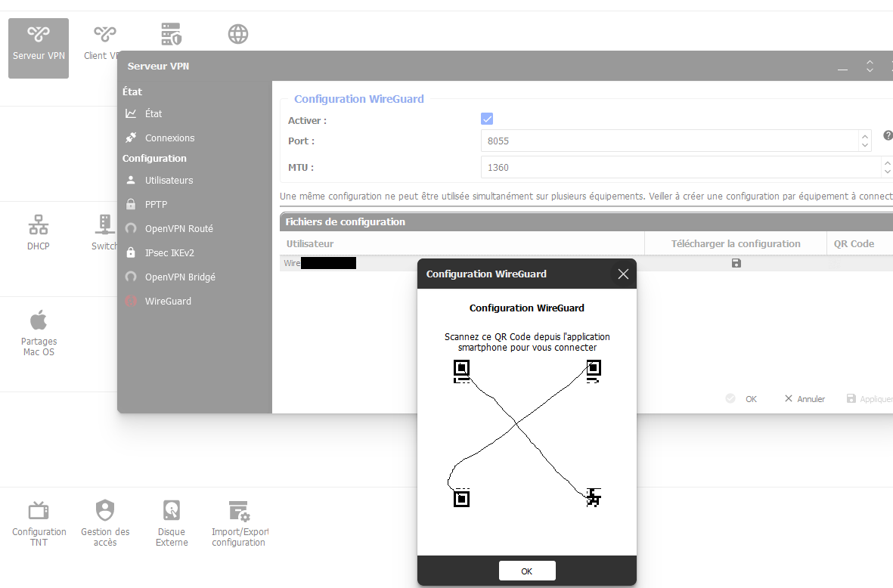This screenshot has width=893, height=588.
Task: Minimize the Serveur VPN window
Action: [843, 67]
